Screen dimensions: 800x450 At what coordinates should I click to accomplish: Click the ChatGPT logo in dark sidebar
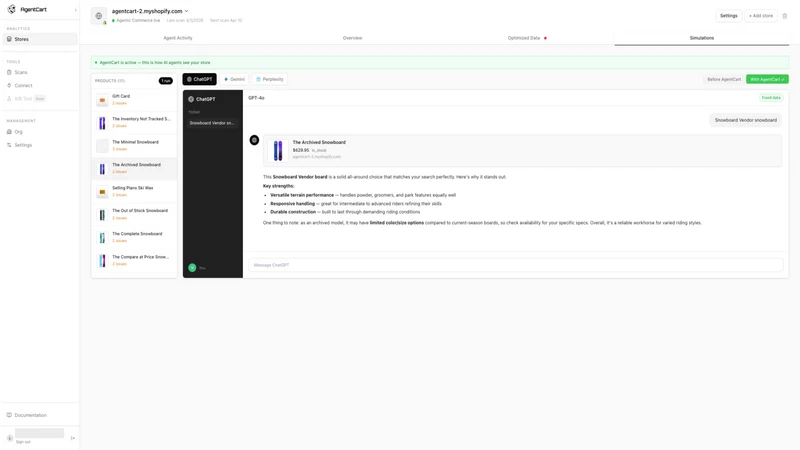tap(191, 99)
